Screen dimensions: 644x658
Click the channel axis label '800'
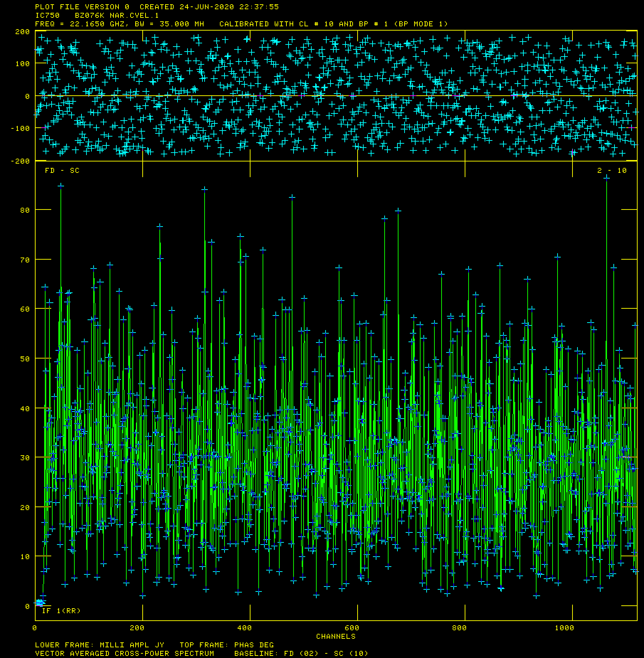coord(459,628)
